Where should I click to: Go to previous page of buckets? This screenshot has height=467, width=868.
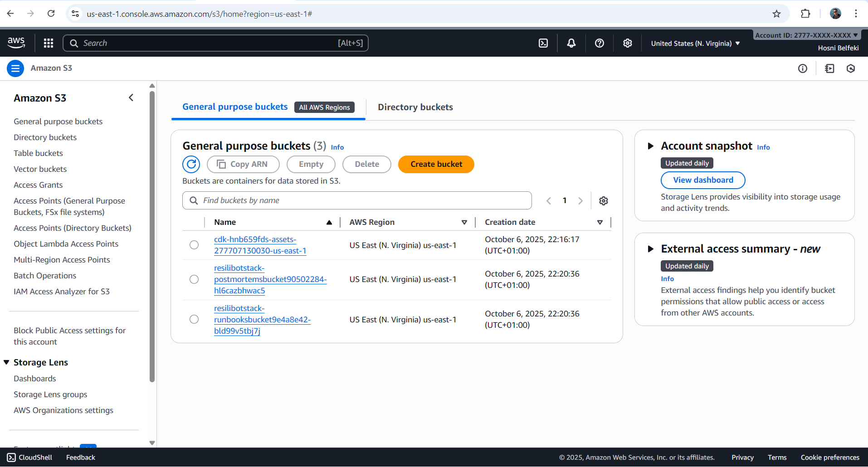tap(549, 201)
